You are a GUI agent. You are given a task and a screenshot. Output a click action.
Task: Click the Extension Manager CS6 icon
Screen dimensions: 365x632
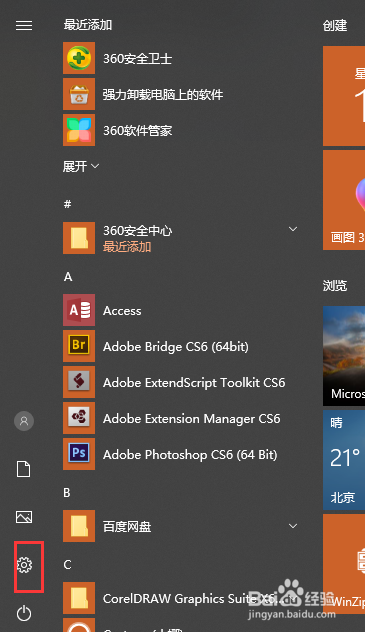pos(79,418)
